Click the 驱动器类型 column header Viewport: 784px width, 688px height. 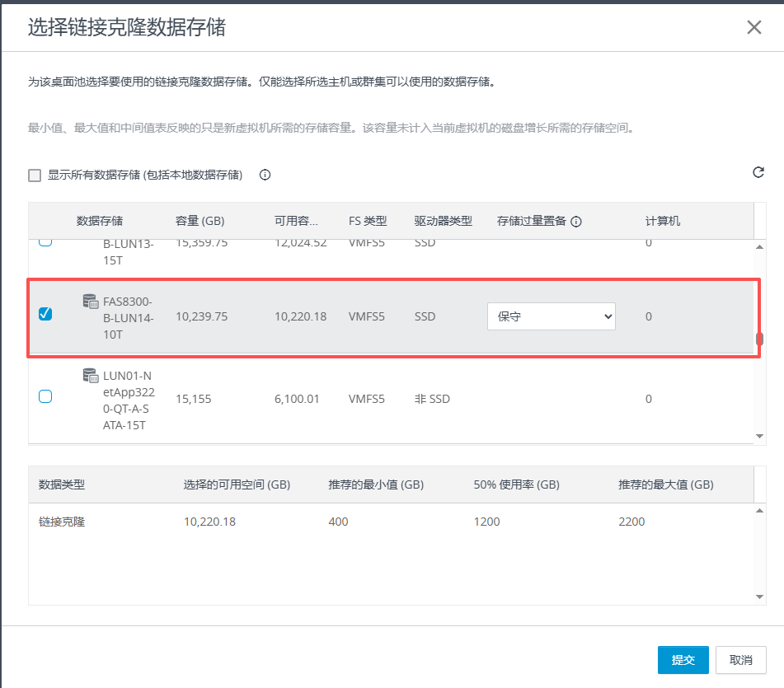pos(443,222)
